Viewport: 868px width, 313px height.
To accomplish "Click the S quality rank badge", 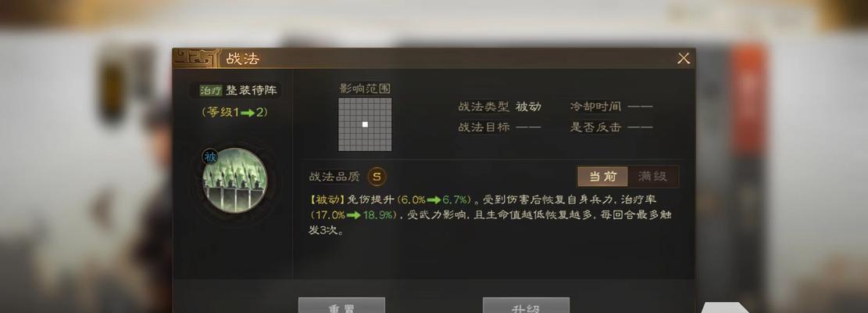I will (x=377, y=177).
